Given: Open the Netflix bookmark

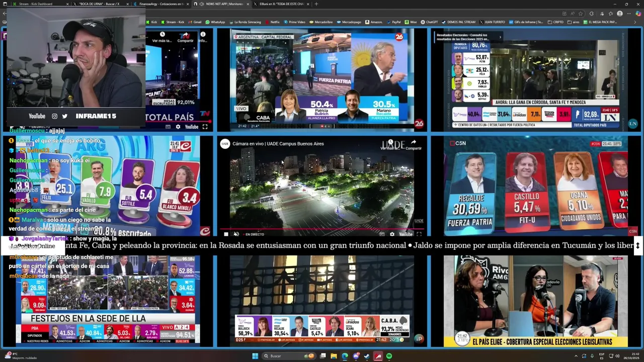Looking at the screenshot, I should [x=272, y=22].
